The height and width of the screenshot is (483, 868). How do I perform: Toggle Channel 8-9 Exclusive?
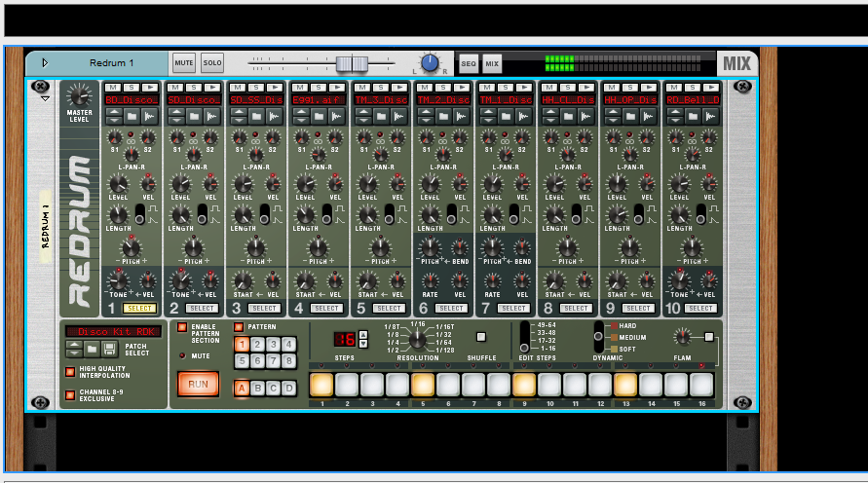point(70,395)
